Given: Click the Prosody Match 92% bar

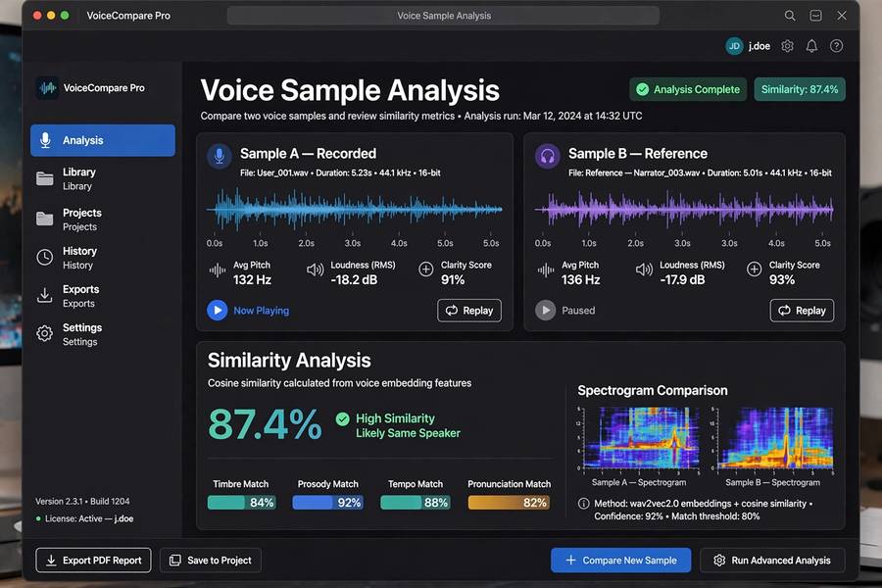Looking at the screenshot, I should coord(328,503).
